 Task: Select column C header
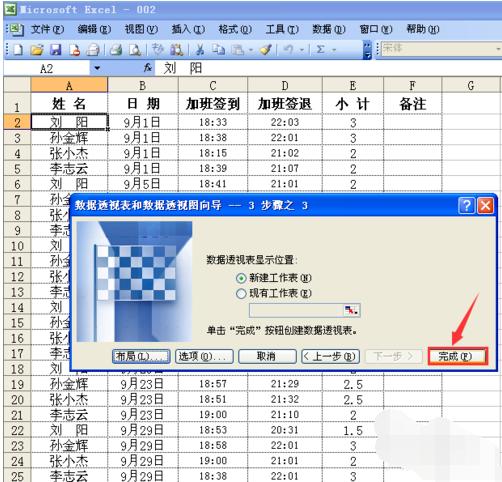point(213,85)
